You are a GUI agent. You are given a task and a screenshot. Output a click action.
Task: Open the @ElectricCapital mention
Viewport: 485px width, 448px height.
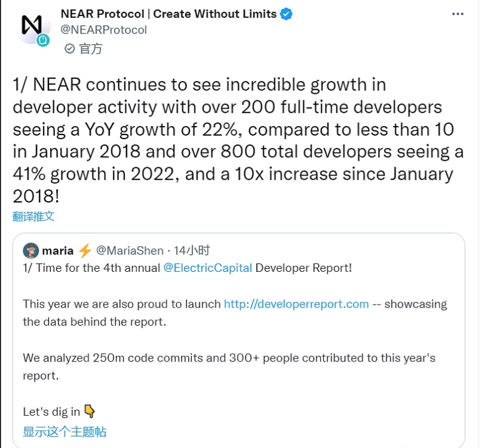tap(208, 268)
